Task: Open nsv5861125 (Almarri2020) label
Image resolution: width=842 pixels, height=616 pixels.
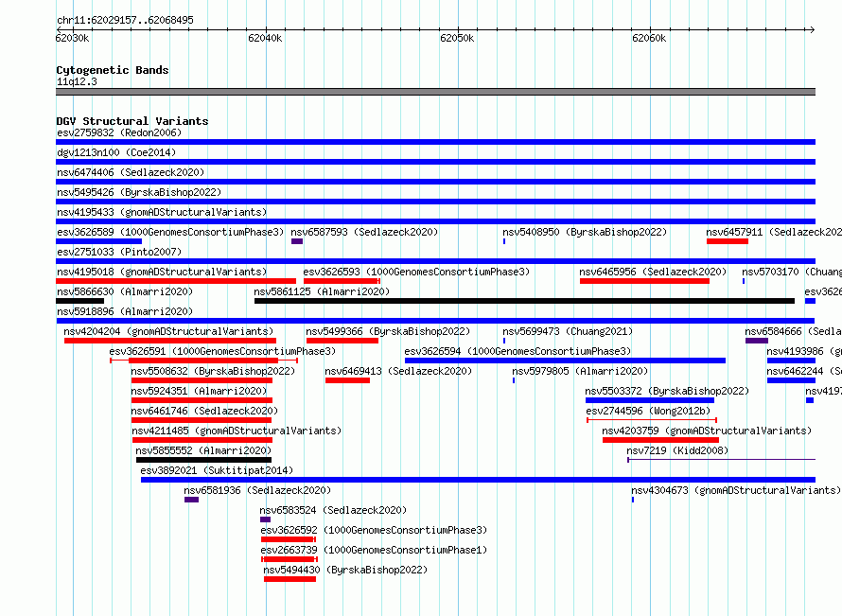Action: 322,291
